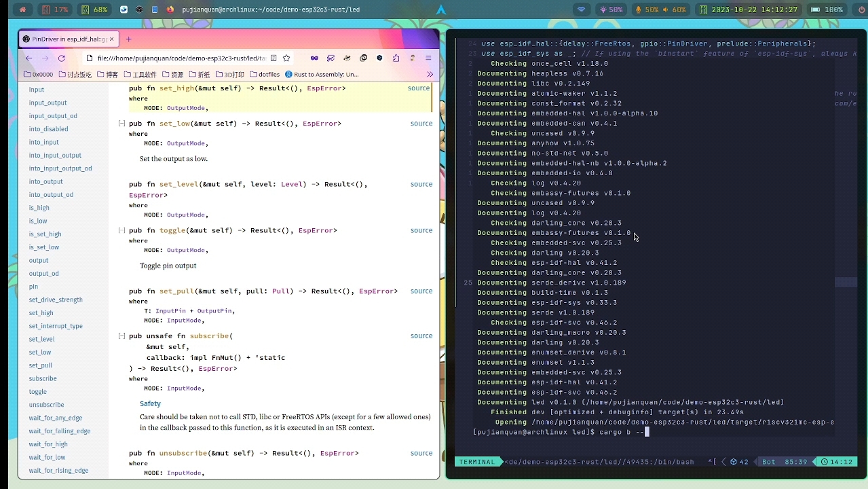Screen dimensions: 868x489
Task: Click the purple mask extension icon in the toolbar
Action: click(x=314, y=58)
